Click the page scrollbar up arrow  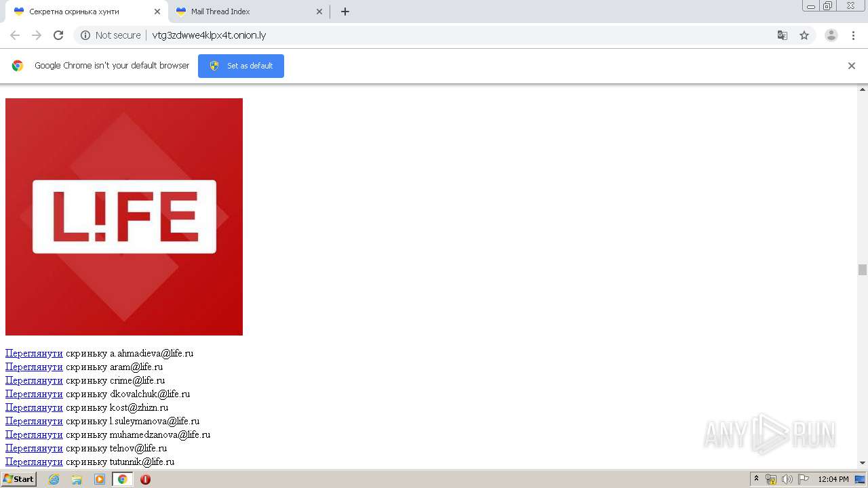863,89
